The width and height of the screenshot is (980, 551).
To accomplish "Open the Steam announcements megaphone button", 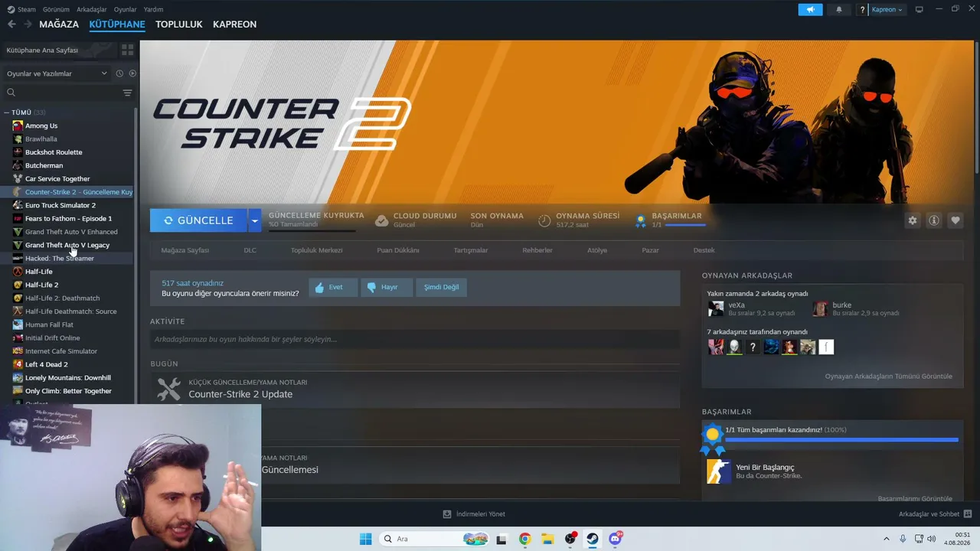I will [810, 10].
